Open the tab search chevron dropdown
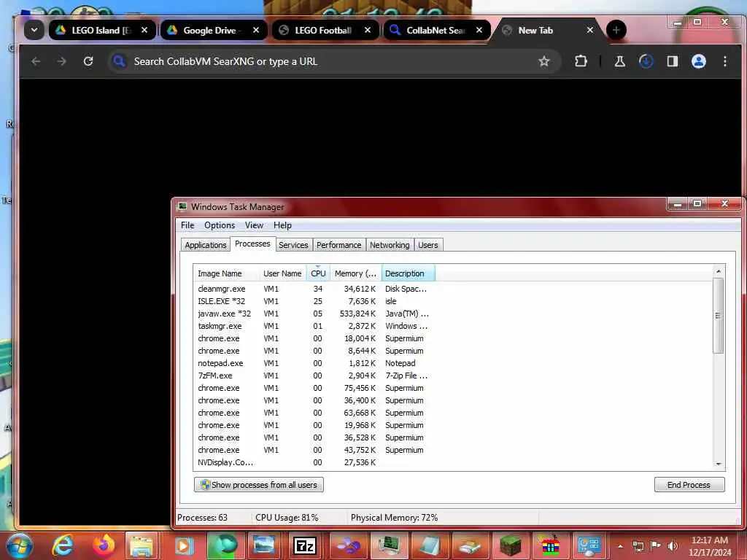747x560 pixels. (x=34, y=30)
